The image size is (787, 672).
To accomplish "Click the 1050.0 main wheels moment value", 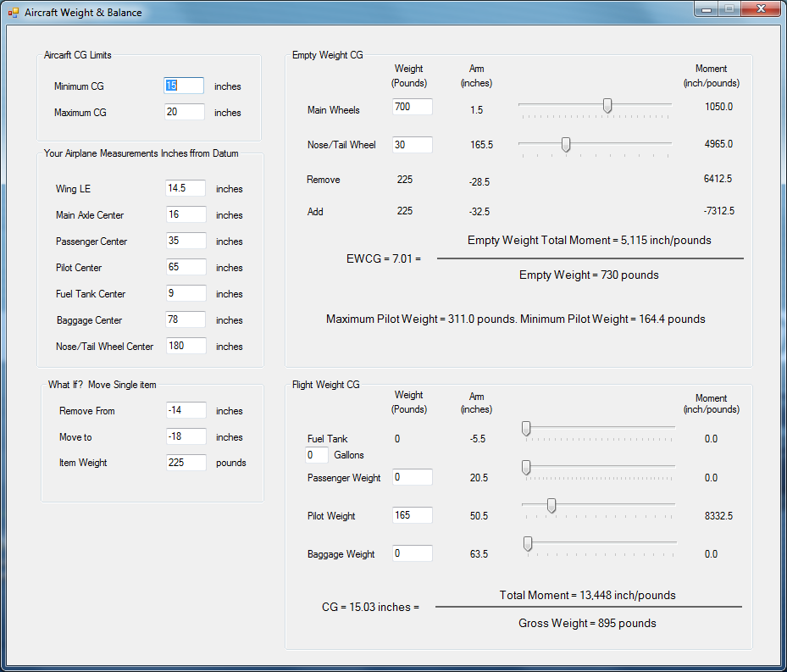I will [x=718, y=107].
